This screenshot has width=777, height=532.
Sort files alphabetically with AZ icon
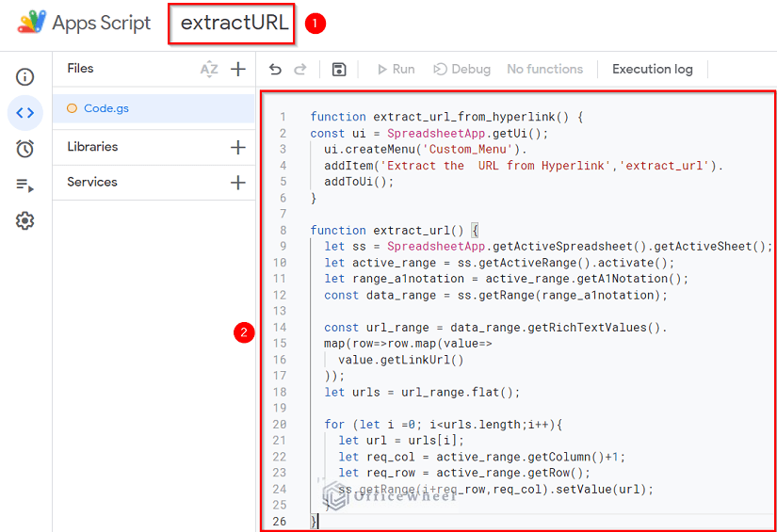(x=209, y=69)
